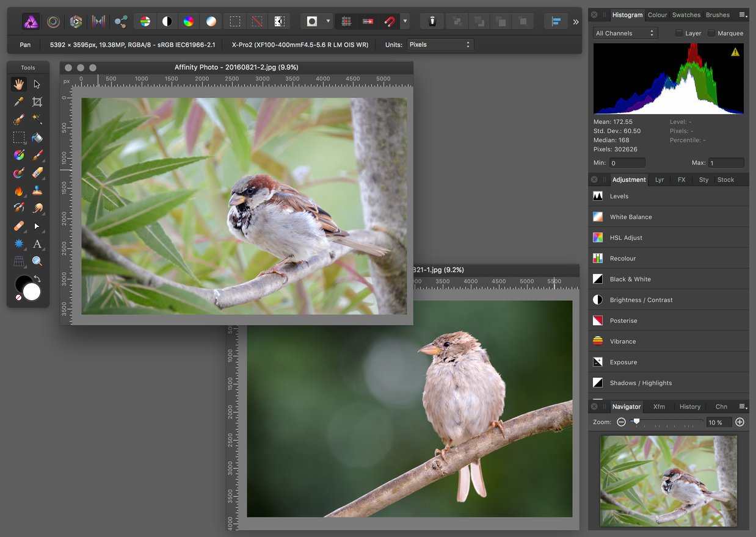Toggle Quick Mask mode
This screenshot has width=756, height=537.
[312, 21]
